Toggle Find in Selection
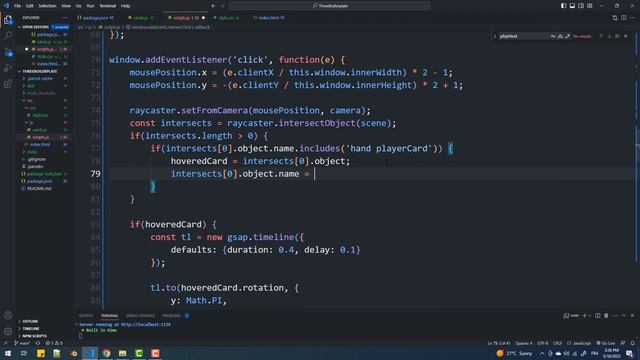 [618, 36]
